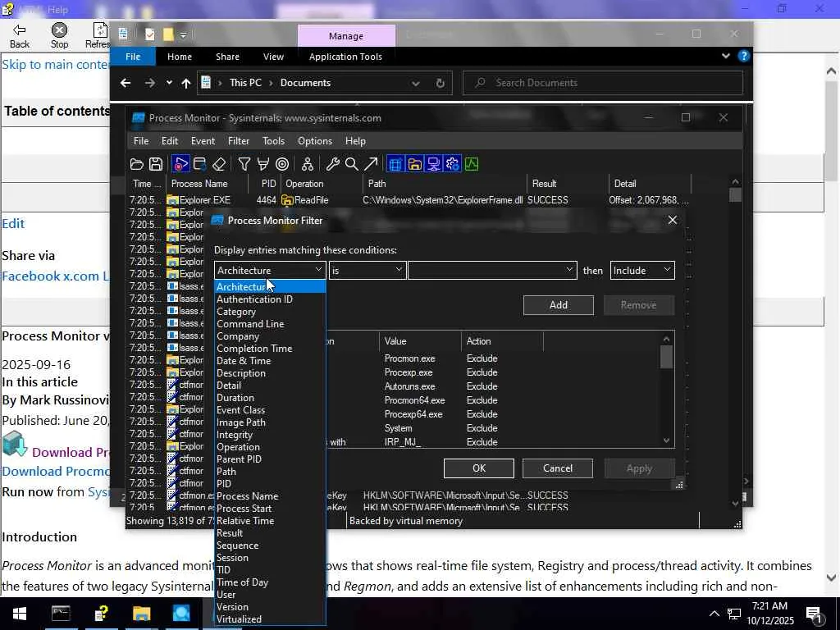The height and width of the screenshot is (630, 840).
Task: Open File Explorer from the taskbar
Action: [x=141, y=614]
